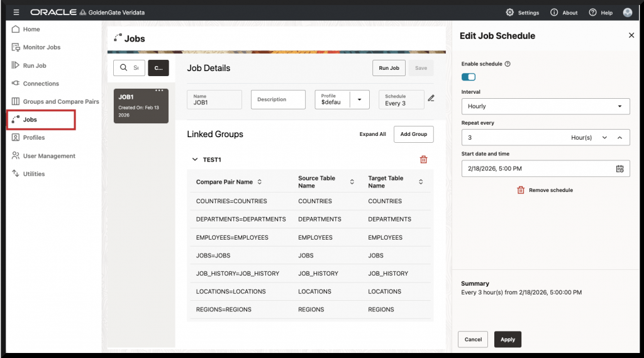The image size is (644, 358).
Task: Click the JOB1 card three-dot menu
Action: (159, 90)
